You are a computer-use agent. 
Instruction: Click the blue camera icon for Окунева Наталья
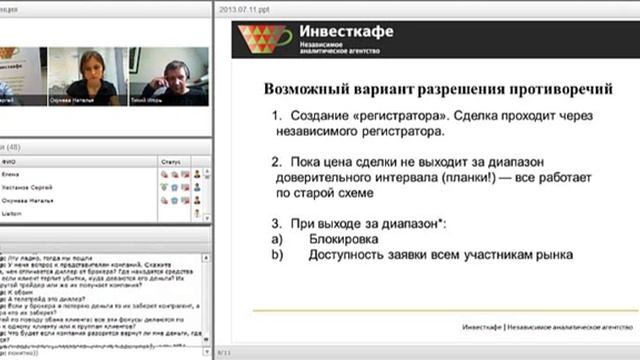175,200
